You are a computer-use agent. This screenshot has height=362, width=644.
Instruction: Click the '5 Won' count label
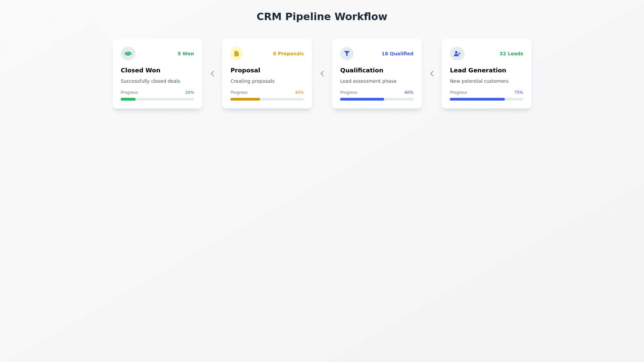186,54
